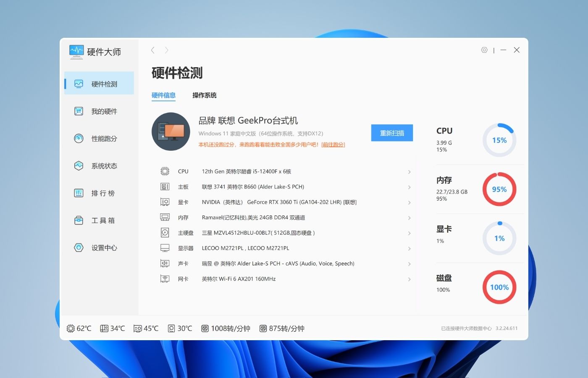
Task: Select 性能跑分 in the sidebar
Action: (x=99, y=138)
